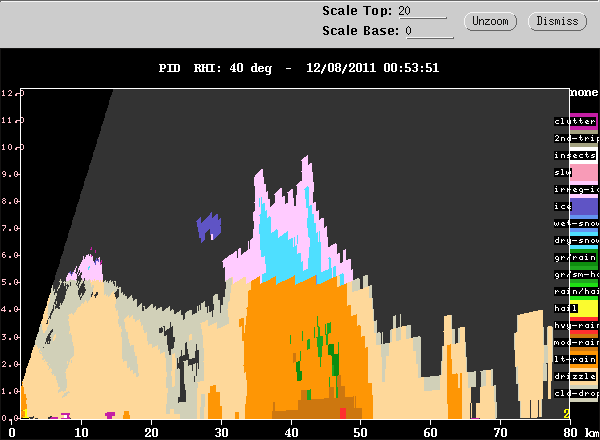600x440 pixels.
Task: Select the clutter legend color swatch
Action: [x=584, y=122]
